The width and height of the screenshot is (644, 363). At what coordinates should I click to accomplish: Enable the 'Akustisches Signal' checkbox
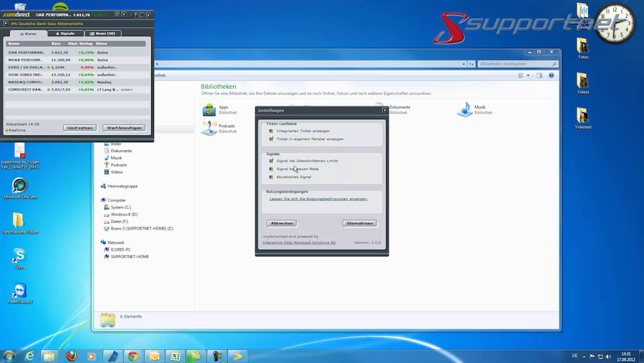point(272,177)
